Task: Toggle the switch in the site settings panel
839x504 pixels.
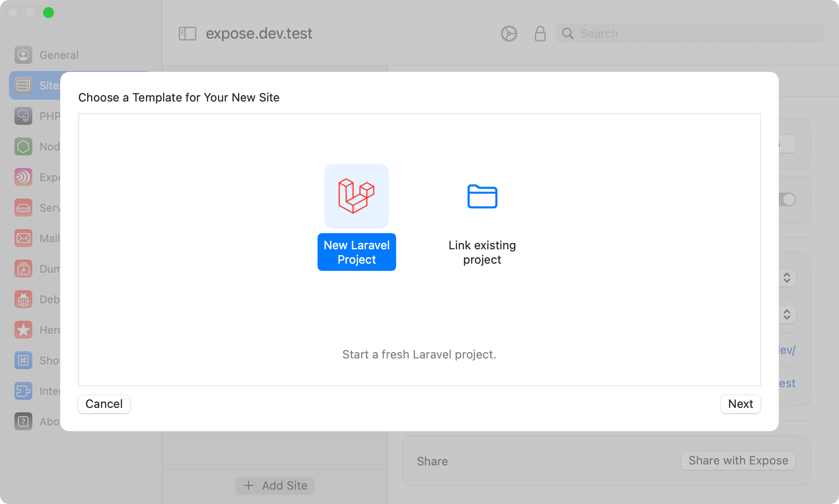Action: click(787, 199)
